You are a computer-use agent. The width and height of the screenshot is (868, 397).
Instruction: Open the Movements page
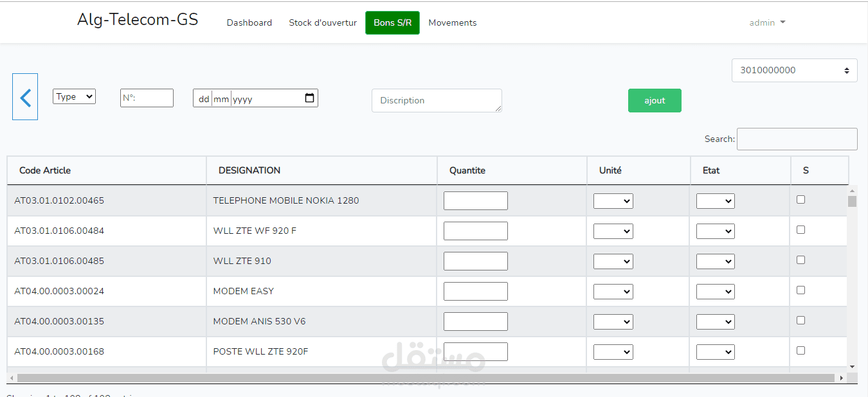pos(453,22)
